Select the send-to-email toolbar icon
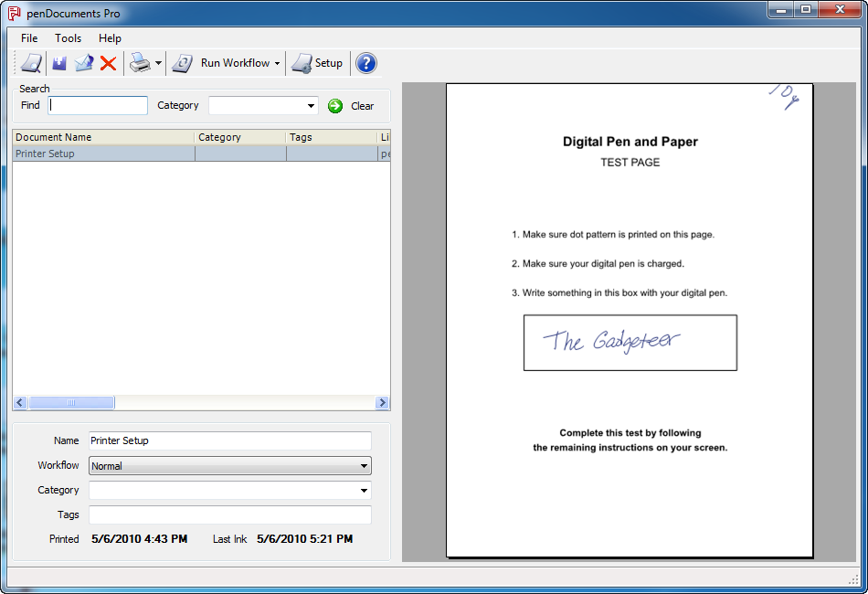868x594 pixels. (84, 63)
